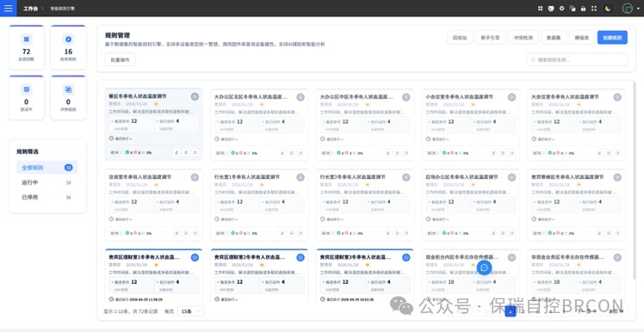
Task: Disable the 贵宾区理财室2 rule via its blue circle
Action: pyautogui.click(x=300, y=257)
